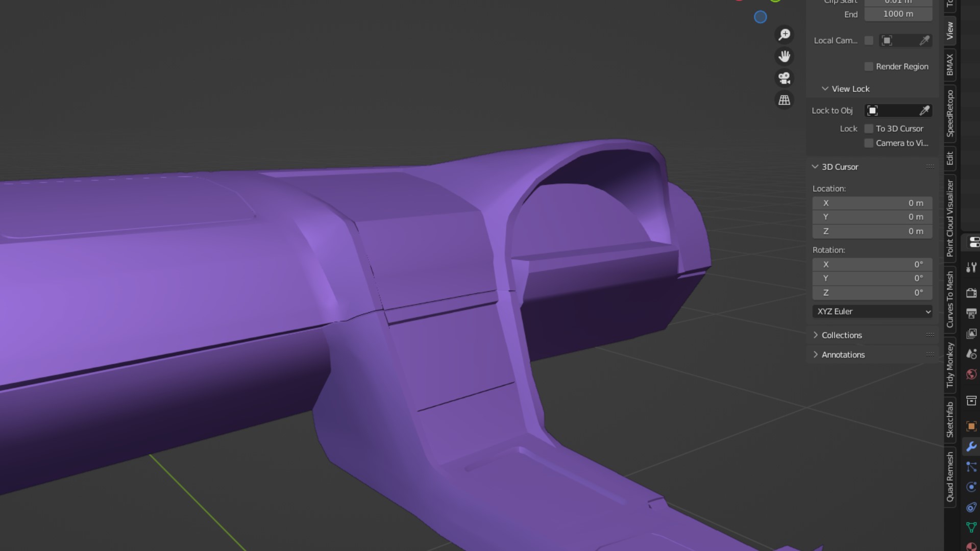Switch perspective/orthographic grid icon
Image resolution: width=980 pixels, height=551 pixels.
tap(785, 100)
